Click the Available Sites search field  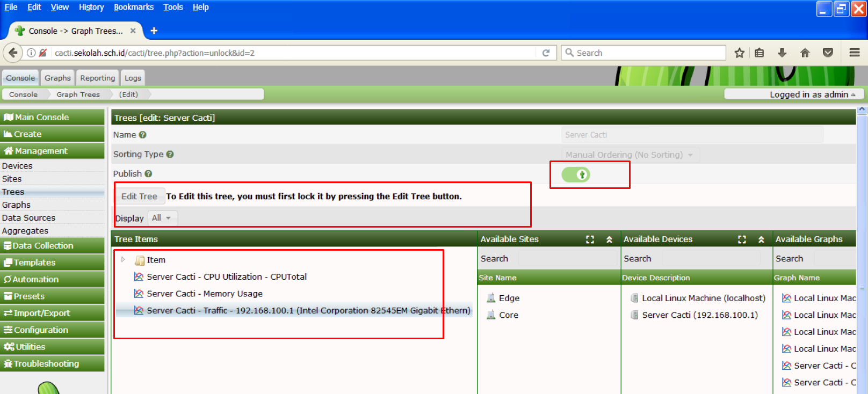(x=568, y=259)
